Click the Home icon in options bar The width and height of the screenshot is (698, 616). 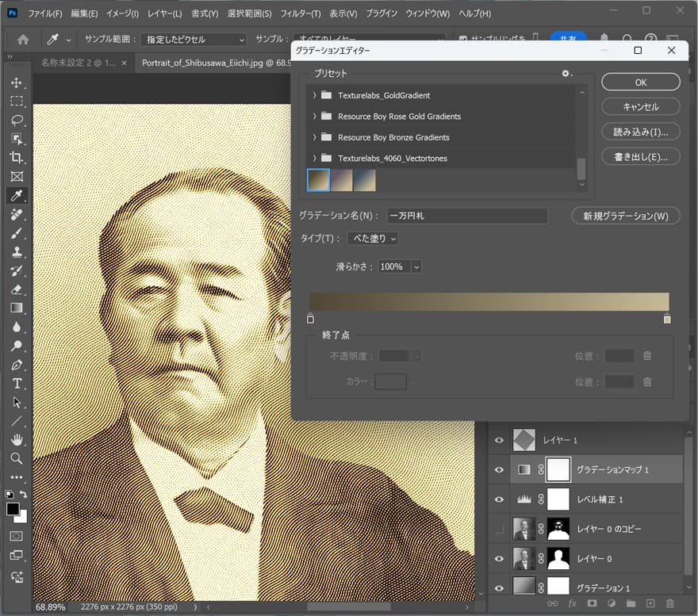pyautogui.click(x=23, y=39)
